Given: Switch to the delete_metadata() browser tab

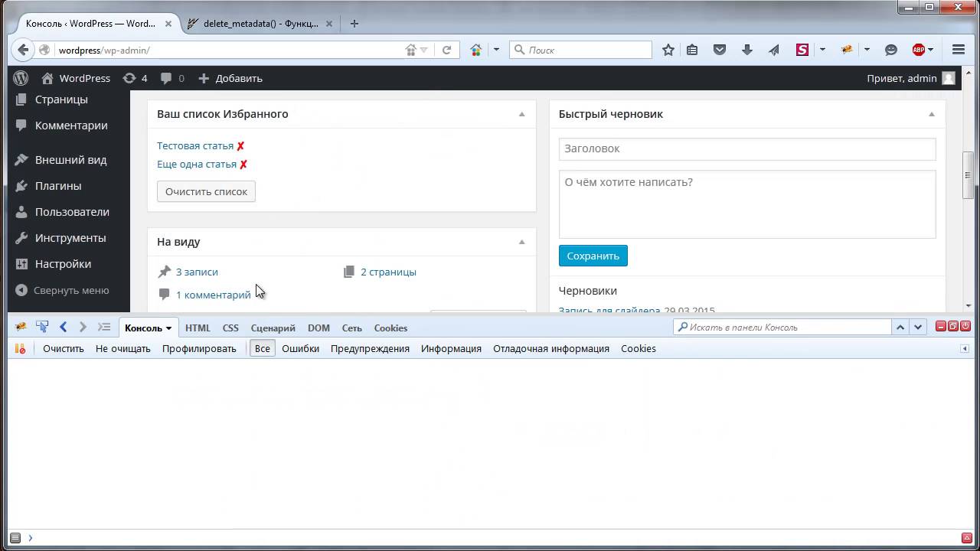Looking at the screenshot, I should tap(260, 24).
